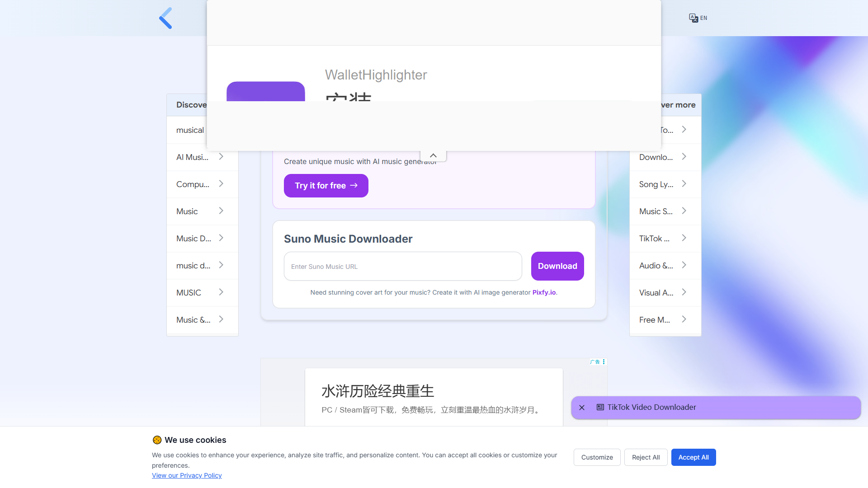Dismiss the TikTok Video Downloader banner
Image resolution: width=868 pixels, height=488 pixels.
[582, 408]
